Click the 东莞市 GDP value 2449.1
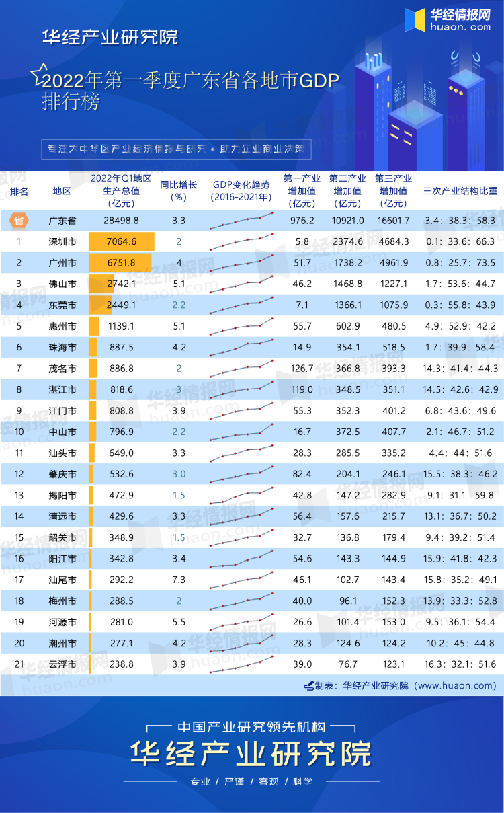The width and height of the screenshot is (504, 813). [x=122, y=305]
